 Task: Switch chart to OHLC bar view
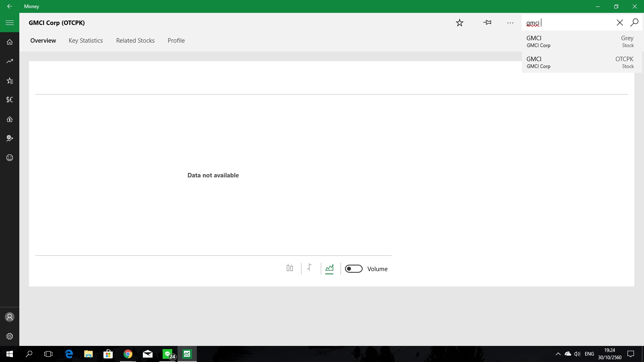[309, 268]
